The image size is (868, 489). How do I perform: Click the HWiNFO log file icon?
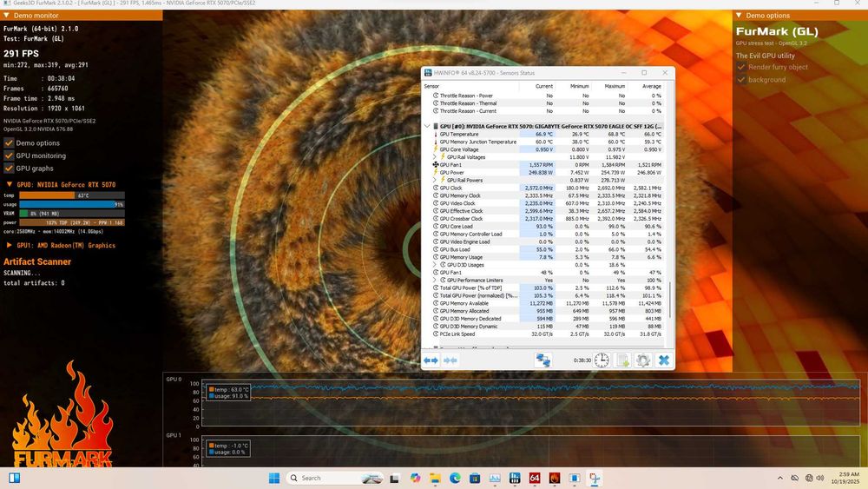tap(622, 360)
